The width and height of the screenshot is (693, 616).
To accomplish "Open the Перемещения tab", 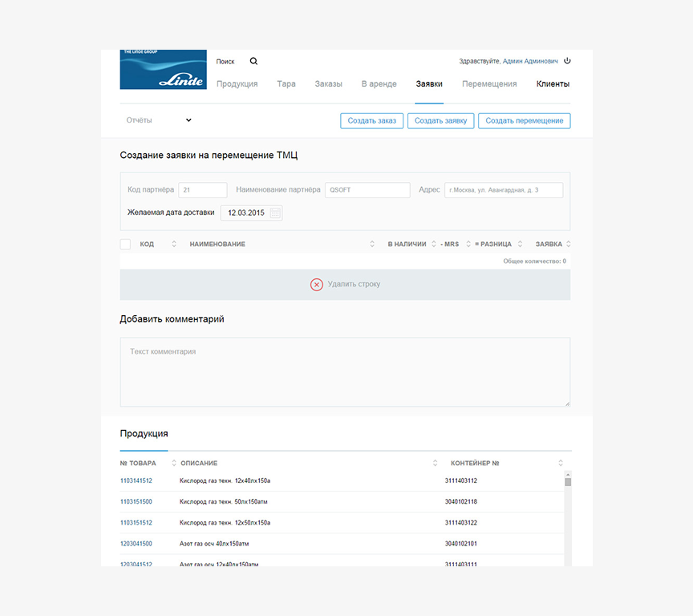I will coord(489,84).
